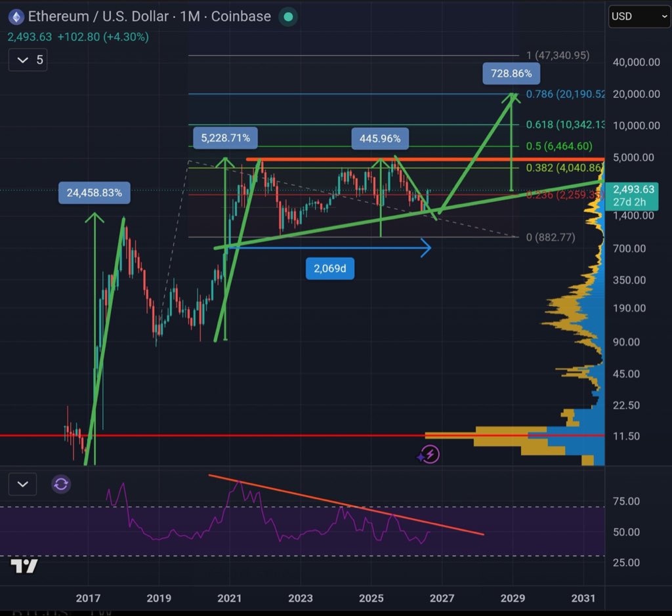Select the 5,228.71% measurement label
Screen dimensions: 672x616
coord(226,138)
